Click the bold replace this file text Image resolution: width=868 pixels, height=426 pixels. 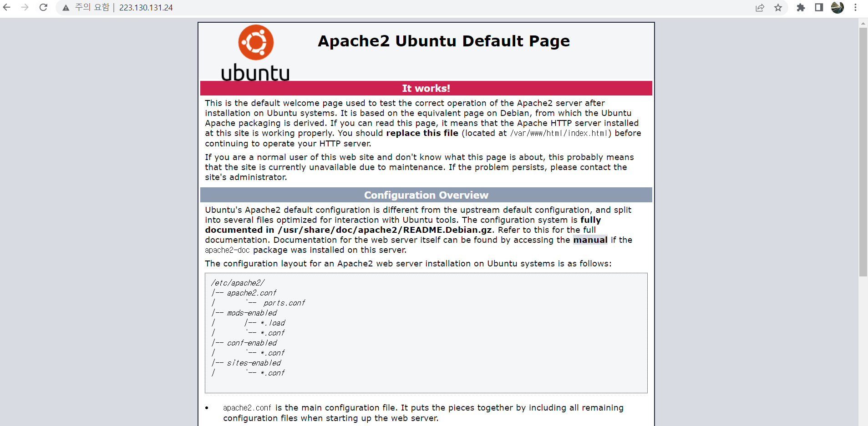pyautogui.click(x=422, y=133)
